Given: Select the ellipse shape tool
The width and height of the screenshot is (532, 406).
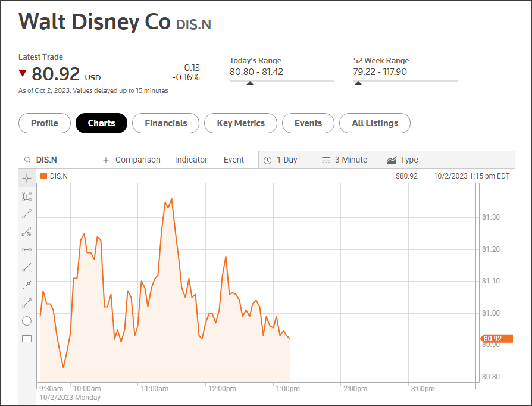Looking at the screenshot, I should pos(27,321).
